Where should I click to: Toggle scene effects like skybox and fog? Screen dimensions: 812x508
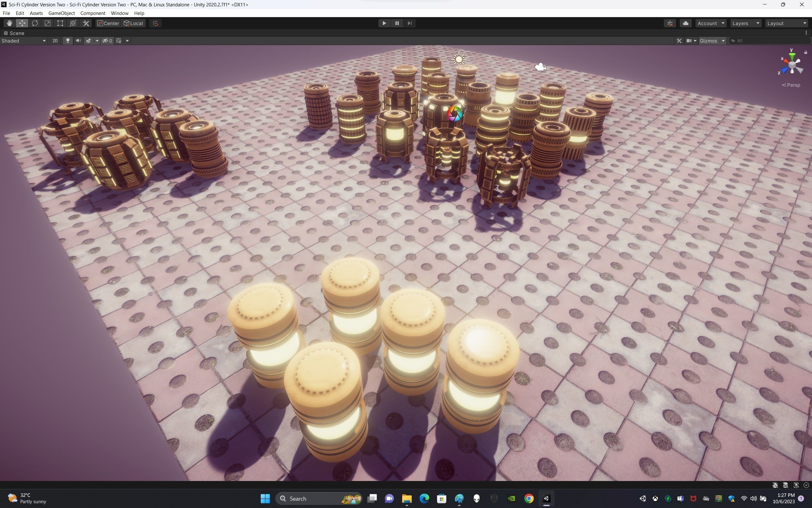coord(88,41)
